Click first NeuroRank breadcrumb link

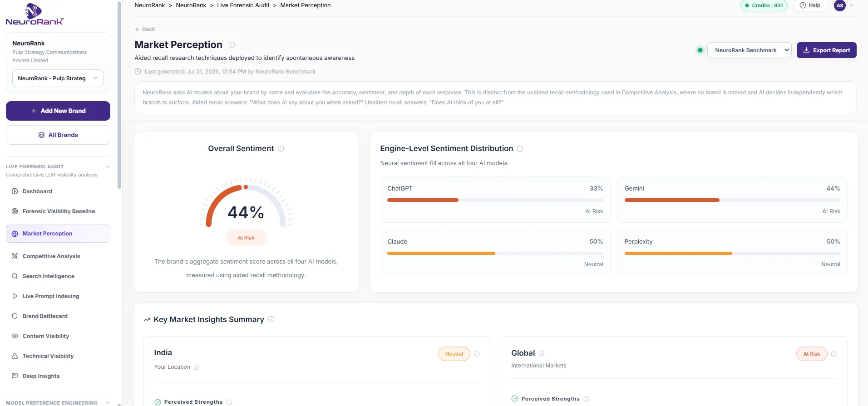pyautogui.click(x=150, y=5)
